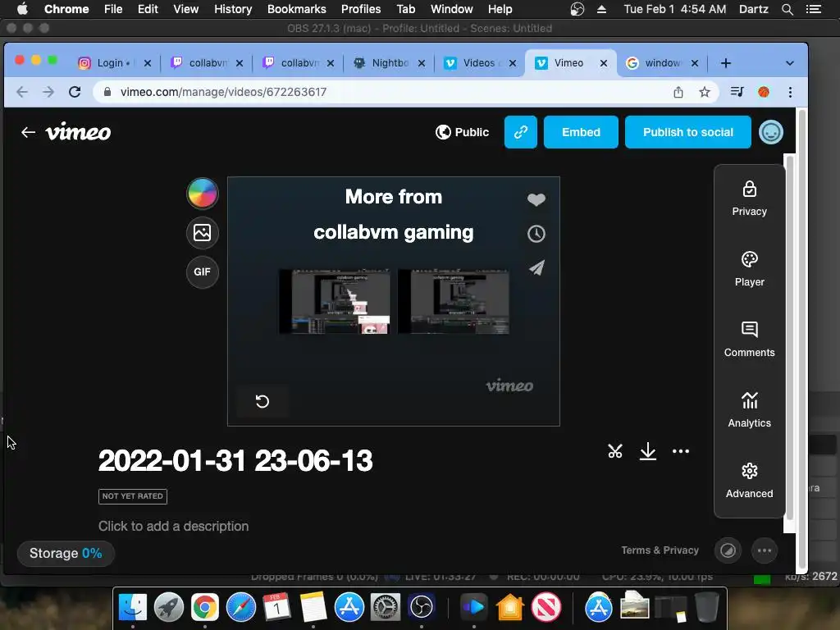840x630 pixels.
Task: Open the account avatar menu
Action: click(770, 132)
